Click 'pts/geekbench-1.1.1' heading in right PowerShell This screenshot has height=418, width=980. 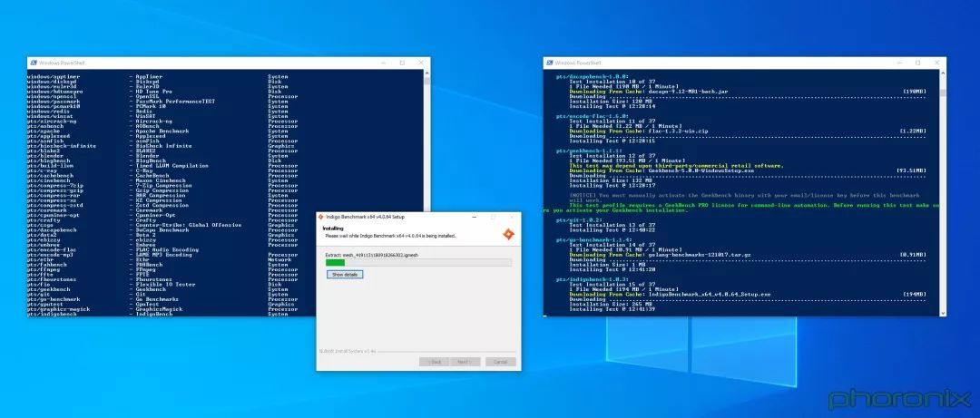(590, 151)
